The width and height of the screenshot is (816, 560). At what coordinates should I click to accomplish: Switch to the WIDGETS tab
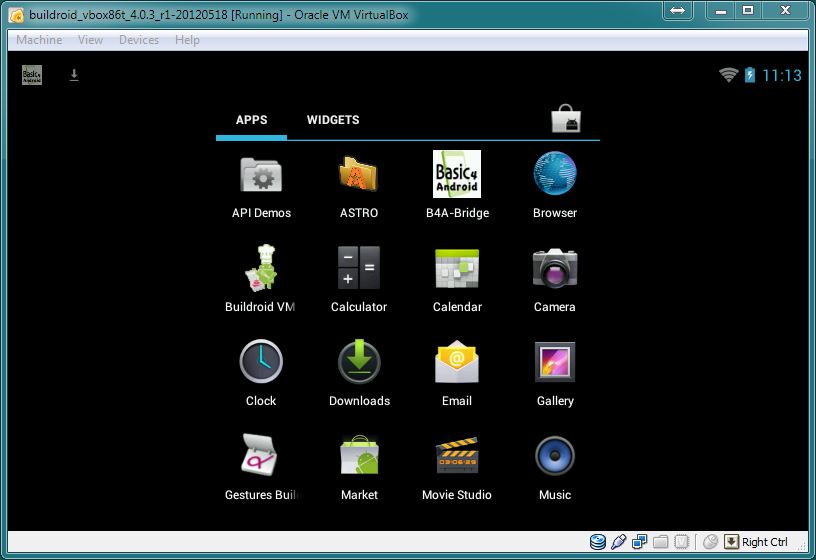(333, 120)
